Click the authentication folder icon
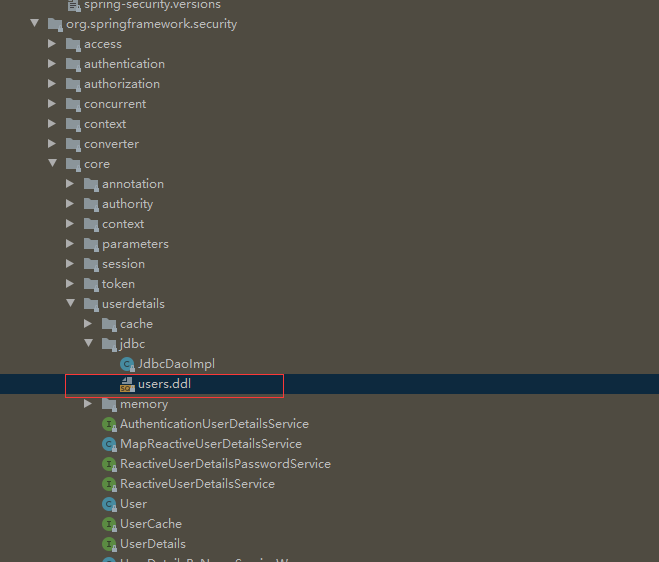 tap(74, 64)
